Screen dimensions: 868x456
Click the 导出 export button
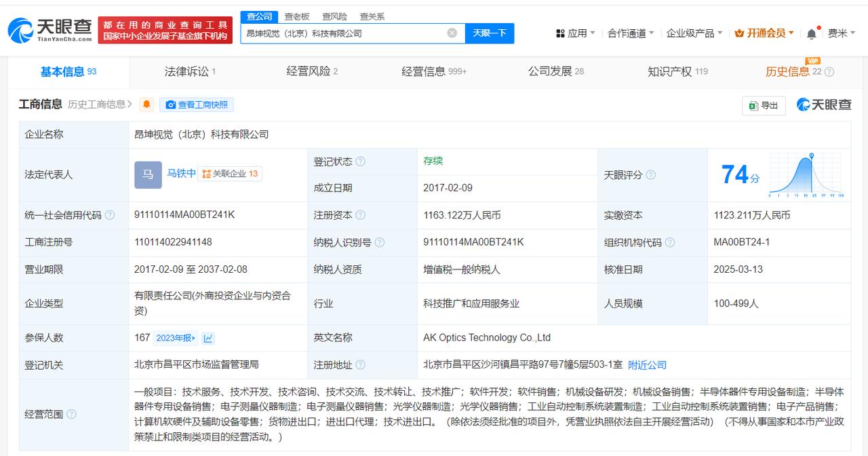[764, 105]
